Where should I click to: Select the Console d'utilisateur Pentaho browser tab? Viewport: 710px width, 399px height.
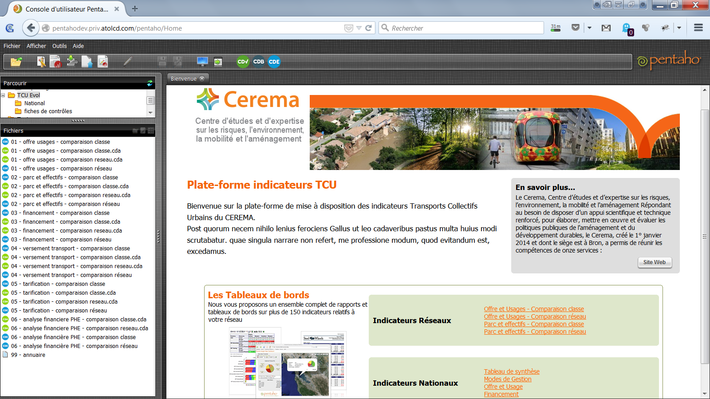click(x=66, y=9)
